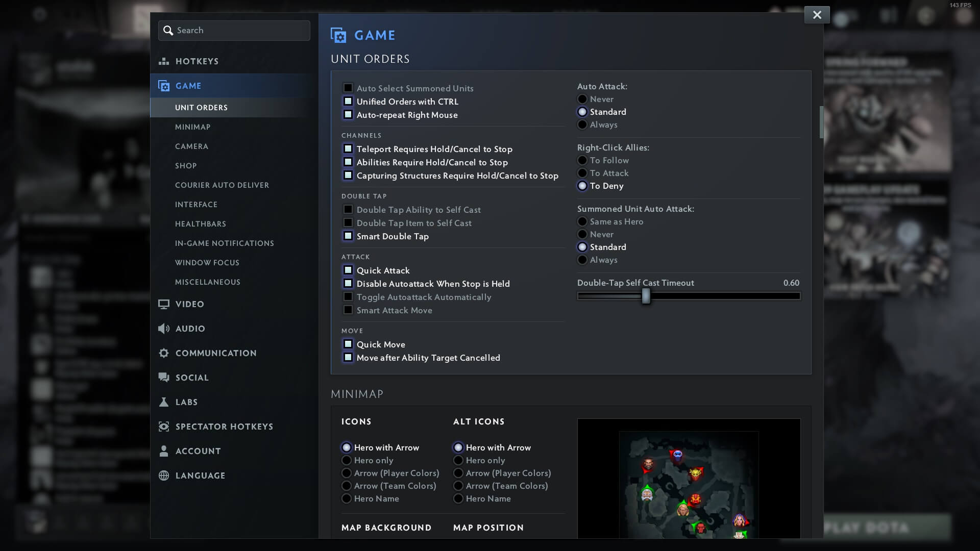The width and height of the screenshot is (980, 551).
Task: Click the Double-Tap Self Cast Timeout slider handle
Action: tap(646, 296)
